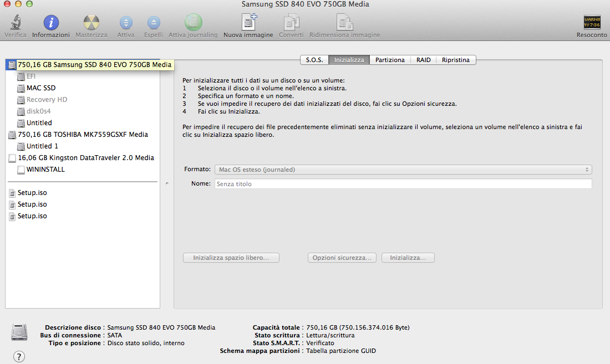The height and width of the screenshot is (364, 610).
Task: Click the Espelli eject icon
Action: (154, 23)
